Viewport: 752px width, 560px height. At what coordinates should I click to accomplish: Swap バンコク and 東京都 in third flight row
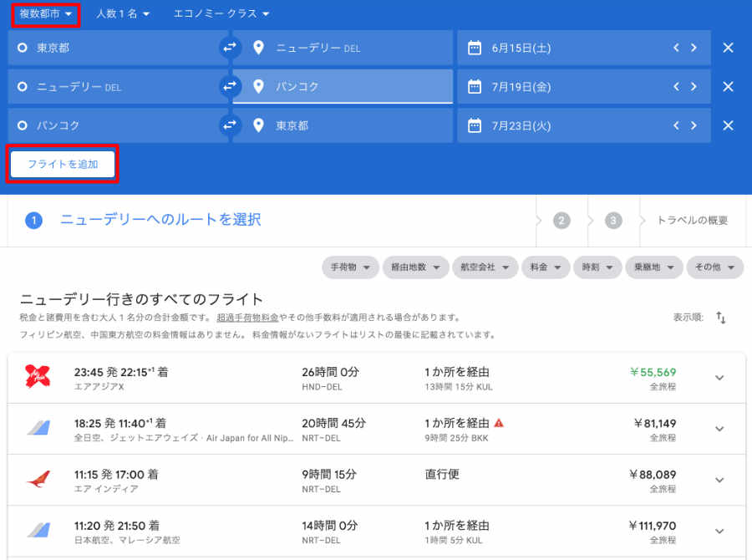231,125
